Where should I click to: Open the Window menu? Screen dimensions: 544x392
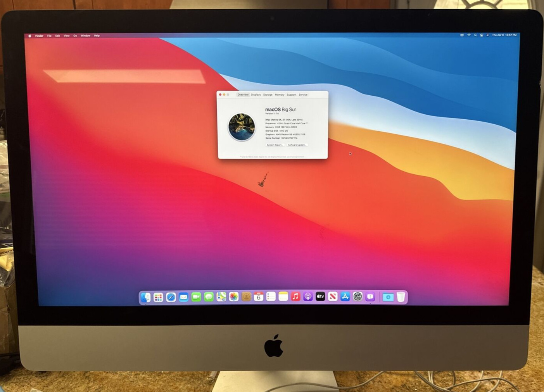tap(85, 36)
